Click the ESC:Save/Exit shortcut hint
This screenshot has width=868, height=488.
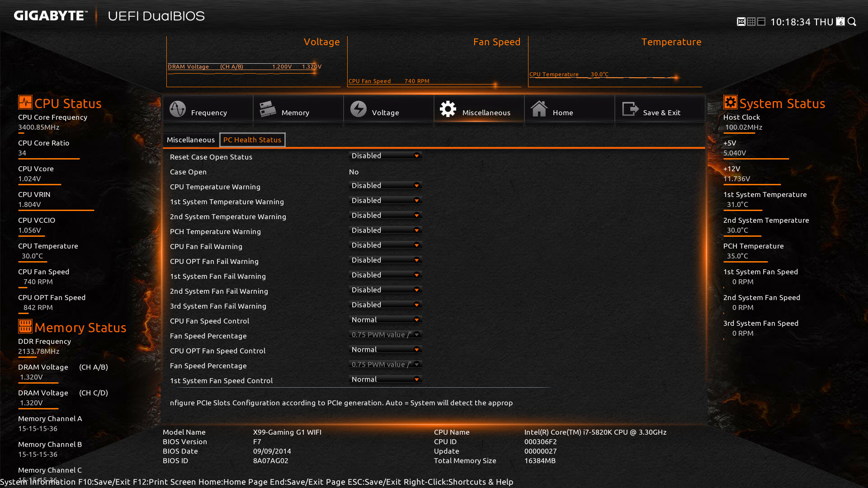(x=374, y=482)
